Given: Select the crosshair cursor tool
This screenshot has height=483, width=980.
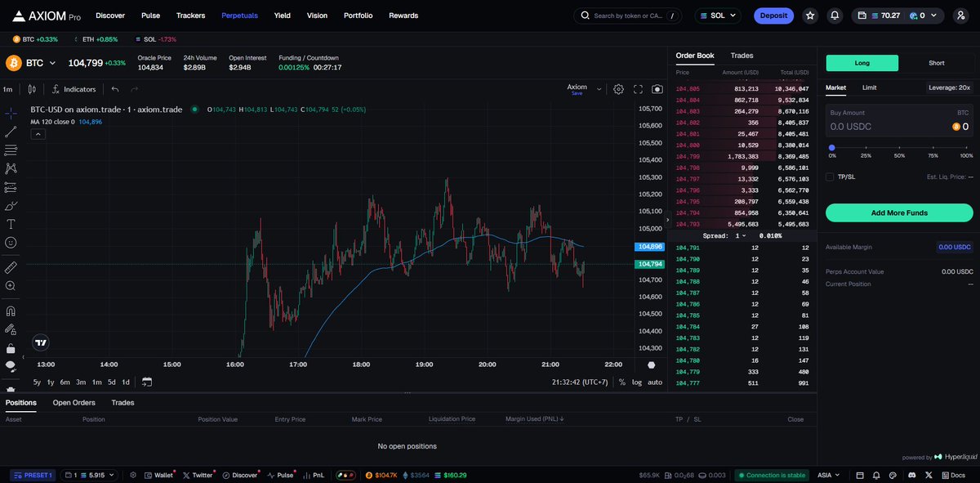Looking at the screenshot, I should [x=11, y=113].
